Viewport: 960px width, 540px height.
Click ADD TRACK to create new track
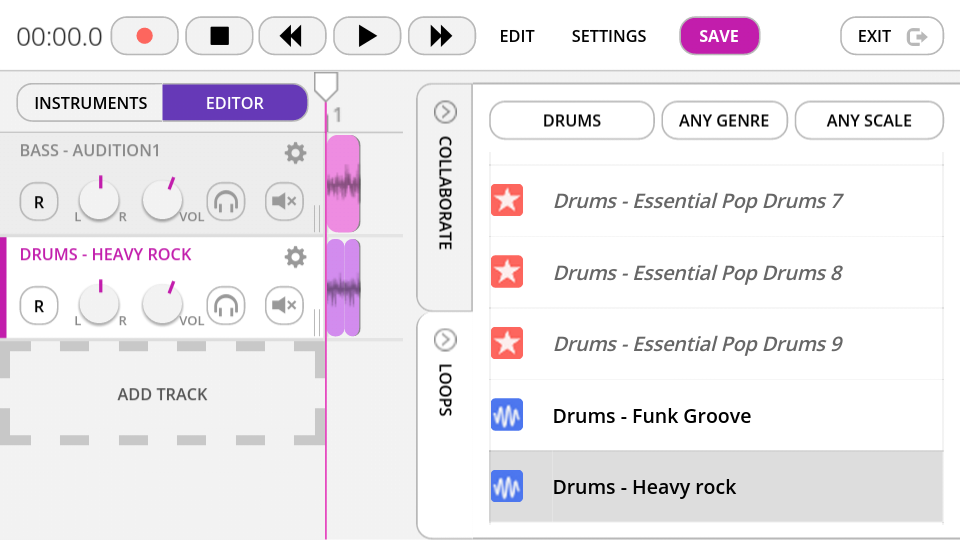[x=162, y=394]
